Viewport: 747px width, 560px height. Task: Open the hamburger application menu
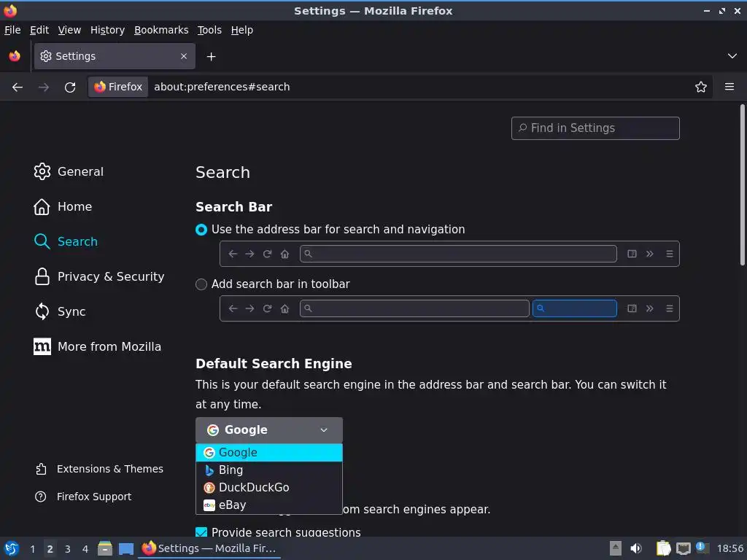click(729, 87)
